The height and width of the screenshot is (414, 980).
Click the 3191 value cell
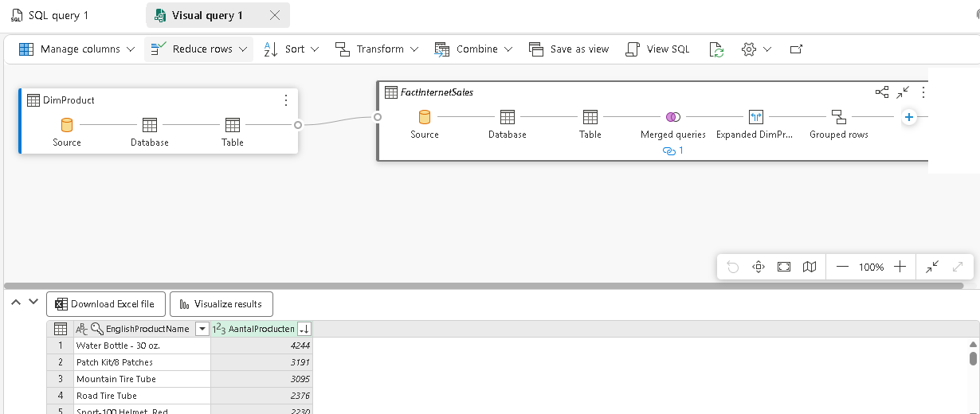[261, 362]
